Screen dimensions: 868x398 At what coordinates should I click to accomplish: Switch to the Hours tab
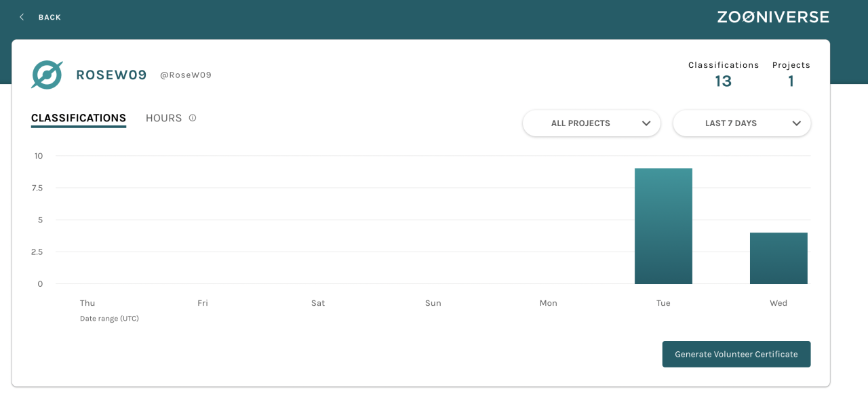164,118
